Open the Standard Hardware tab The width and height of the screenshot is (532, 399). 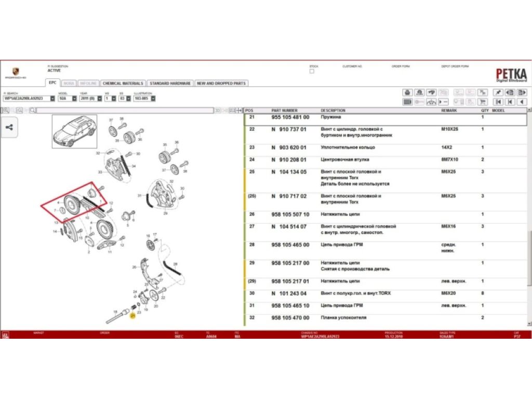coord(170,83)
